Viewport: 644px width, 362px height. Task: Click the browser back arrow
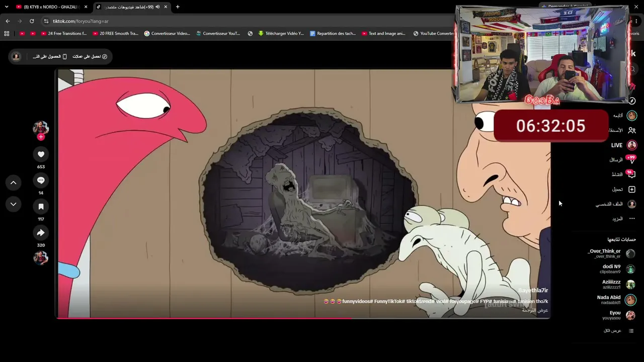tap(8, 21)
